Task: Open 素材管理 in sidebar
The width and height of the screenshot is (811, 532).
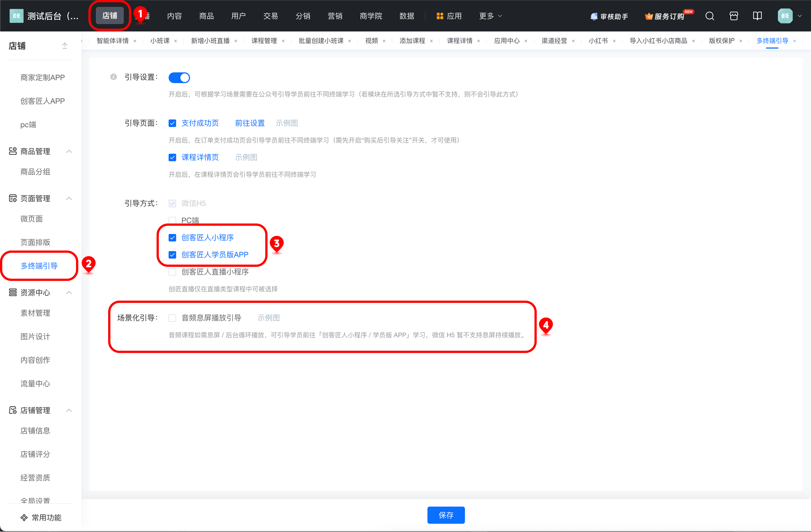Action: (35, 313)
